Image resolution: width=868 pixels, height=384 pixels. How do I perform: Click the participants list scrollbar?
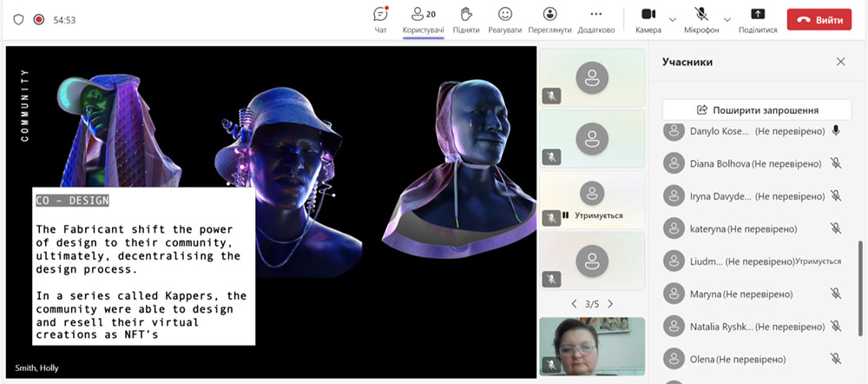[x=859, y=288]
